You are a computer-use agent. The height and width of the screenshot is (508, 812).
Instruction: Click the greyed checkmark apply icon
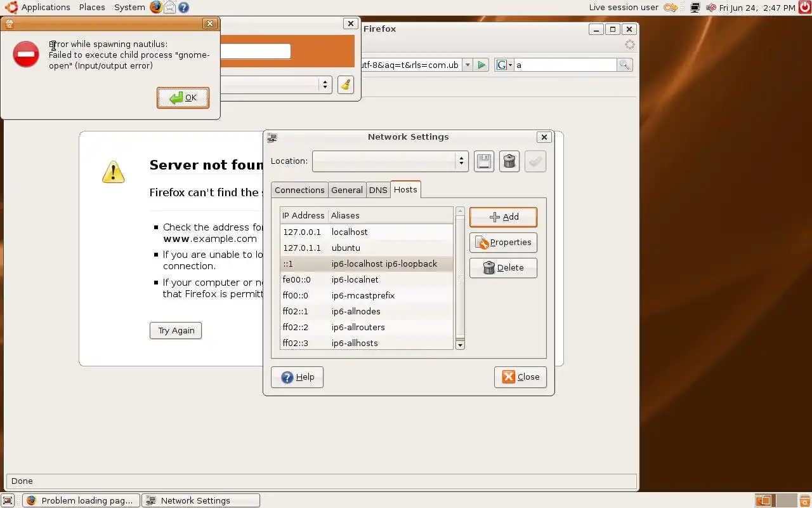point(535,161)
